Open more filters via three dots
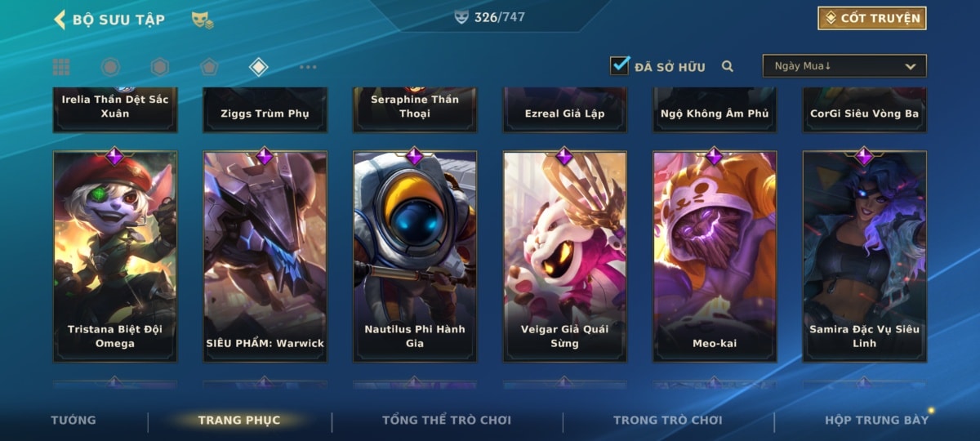 [308, 67]
